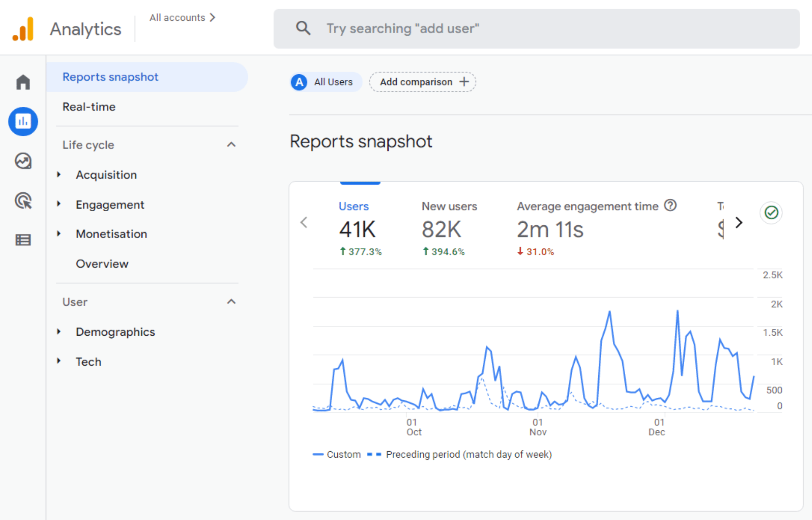Go to the previous metric using the left chevron
This screenshot has width=812, height=520.
coord(304,222)
